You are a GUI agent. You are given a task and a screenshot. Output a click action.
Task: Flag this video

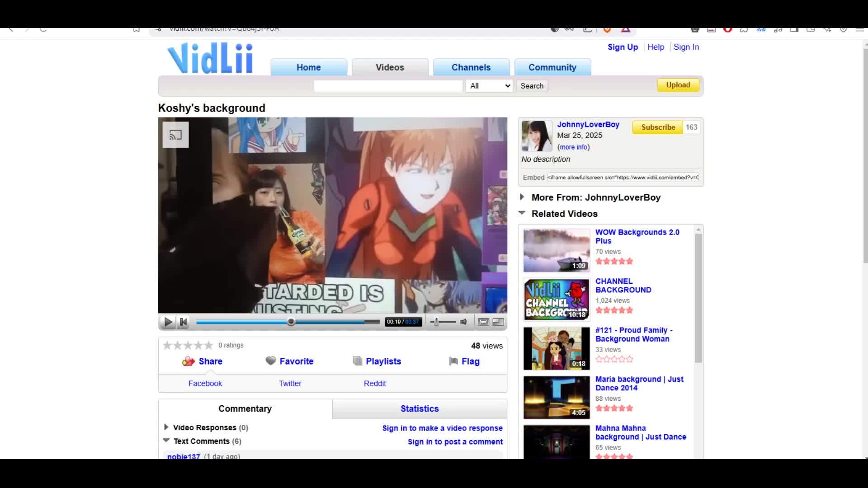464,361
